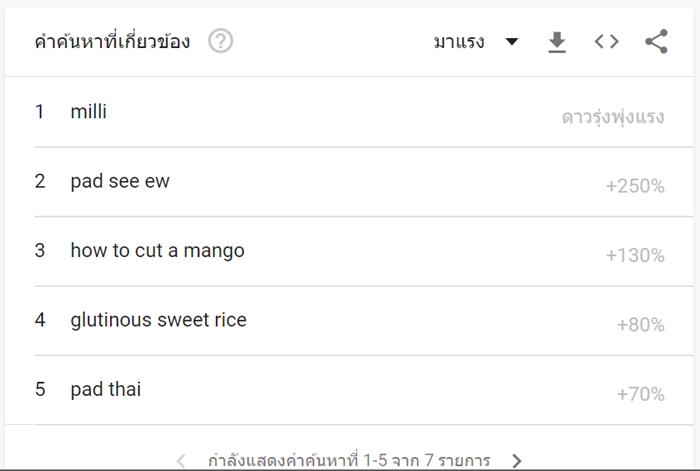Viewport: 700px width, 471px height.
Task: Click the +80% value for glutinous sweet rice
Action: click(640, 325)
